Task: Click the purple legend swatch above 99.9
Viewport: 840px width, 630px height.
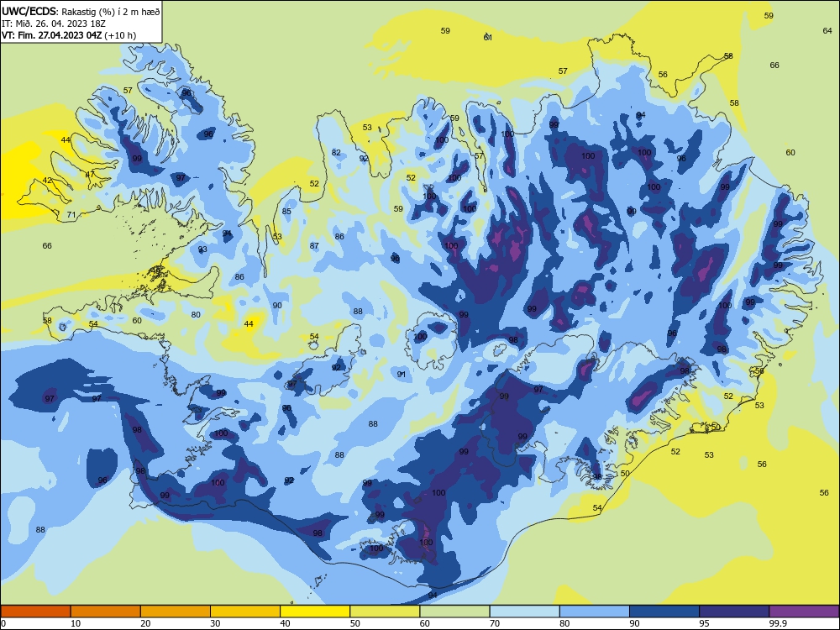Action: (804, 612)
